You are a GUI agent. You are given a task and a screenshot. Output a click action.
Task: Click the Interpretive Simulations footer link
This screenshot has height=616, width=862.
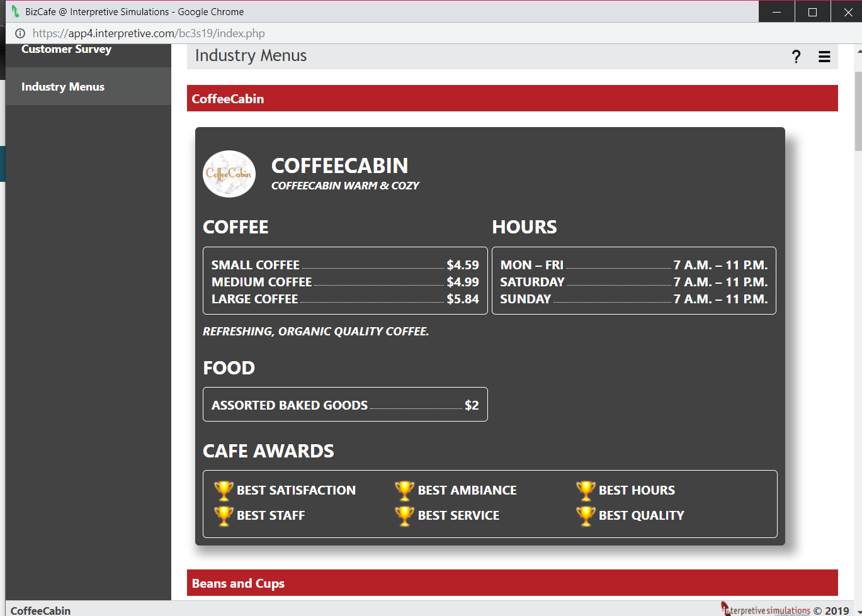766,609
